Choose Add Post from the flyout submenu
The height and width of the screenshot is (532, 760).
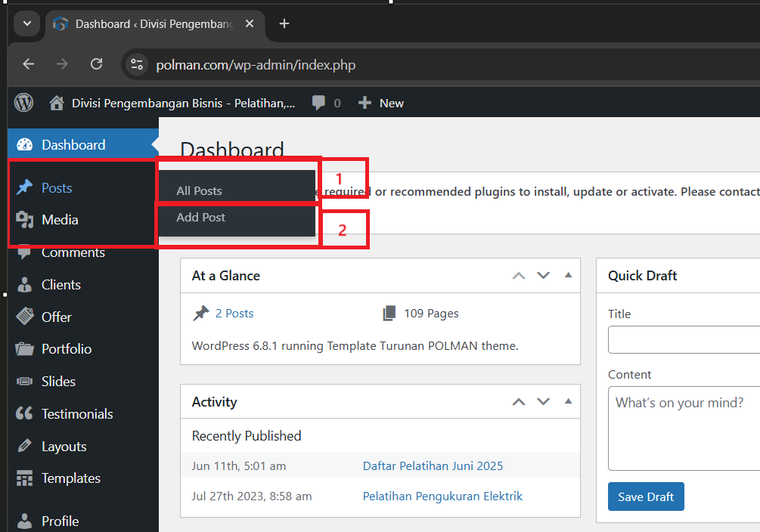click(x=200, y=218)
